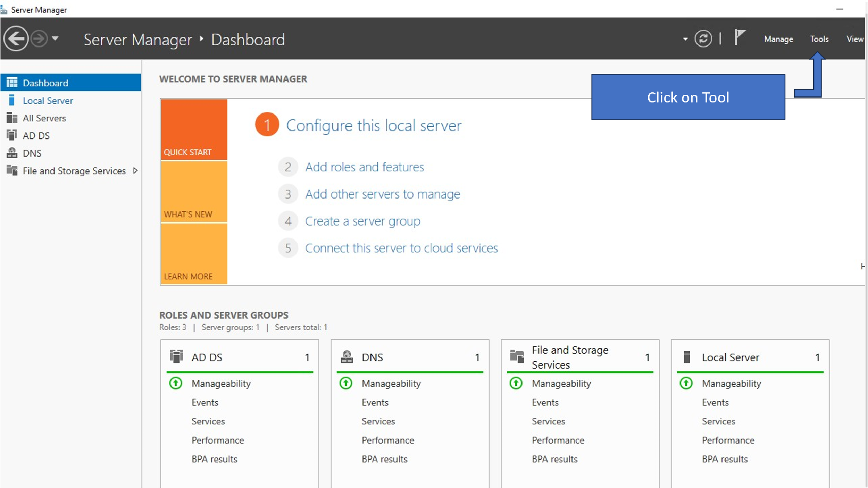
Task: Click the AD DS tile icon
Action: coord(176,356)
